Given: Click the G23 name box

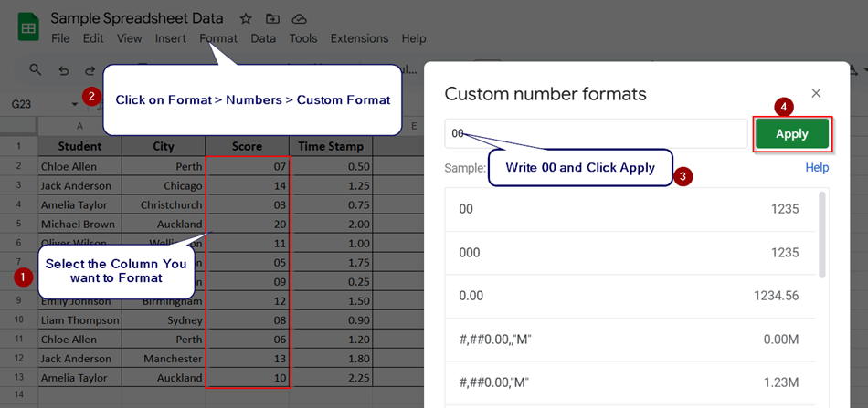Looking at the screenshot, I should 22,104.
